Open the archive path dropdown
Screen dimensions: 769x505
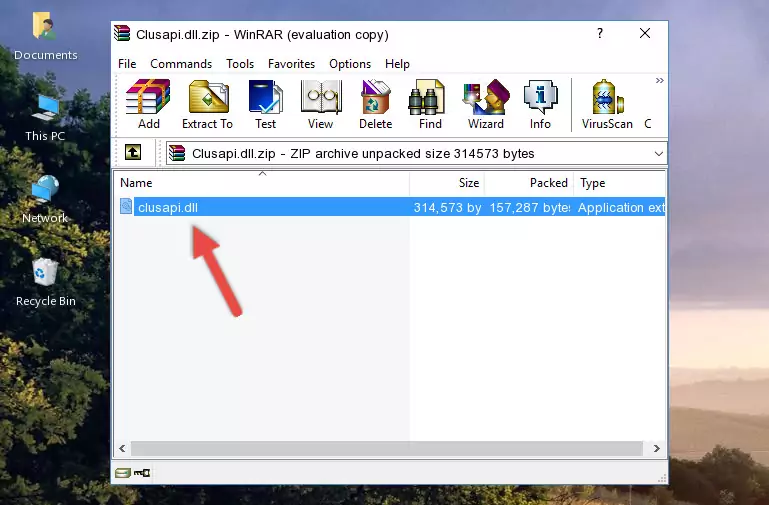[659, 153]
